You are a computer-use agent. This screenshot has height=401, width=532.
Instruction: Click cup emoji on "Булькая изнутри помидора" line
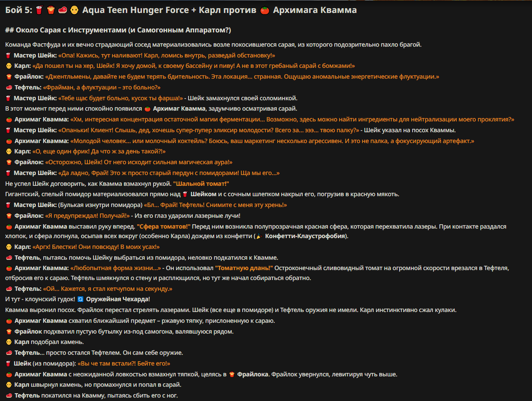(8, 205)
